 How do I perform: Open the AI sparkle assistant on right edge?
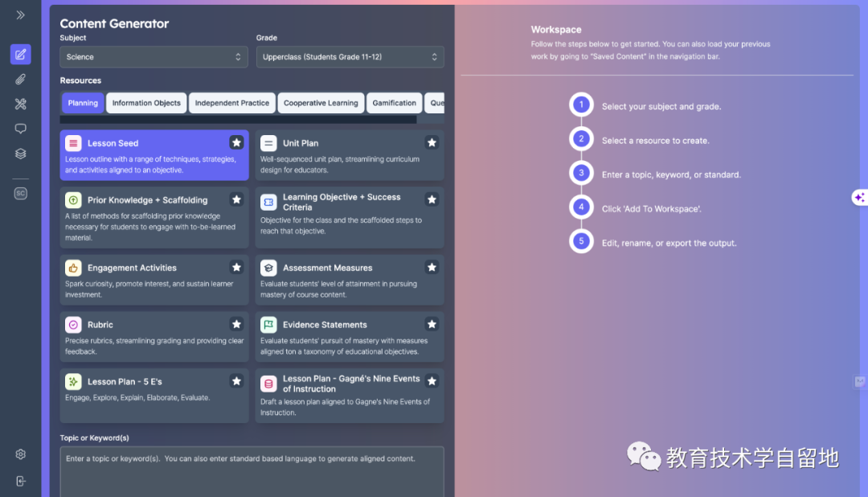[x=861, y=197]
